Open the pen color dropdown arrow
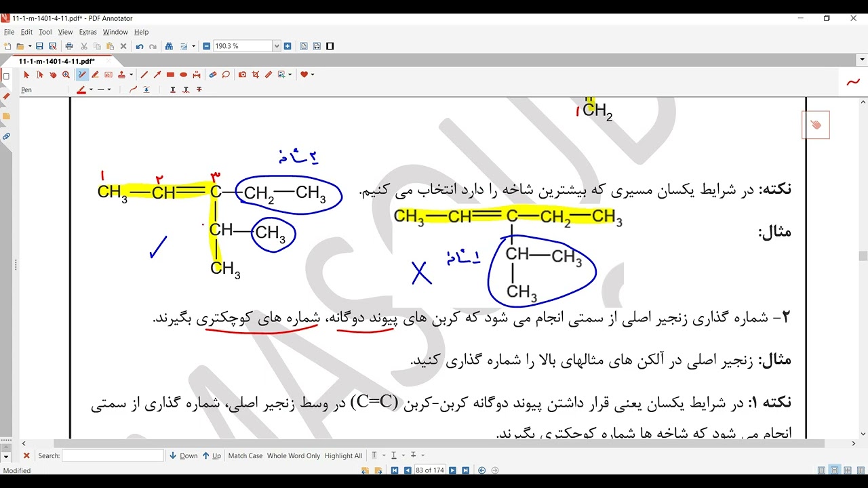 [x=90, y=89]
